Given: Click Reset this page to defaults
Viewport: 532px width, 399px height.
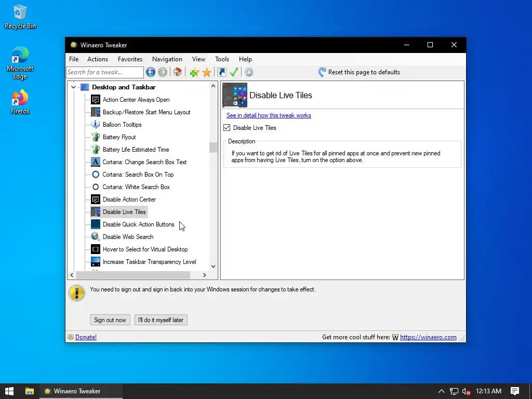Looking at the screenshot, I should 360,72.
